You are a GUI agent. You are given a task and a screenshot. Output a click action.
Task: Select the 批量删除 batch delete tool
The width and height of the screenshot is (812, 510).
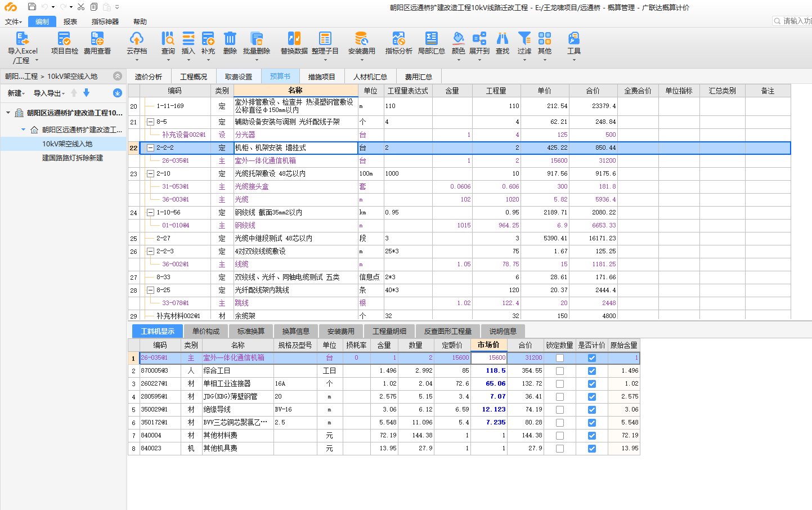(x=257, y=39)
